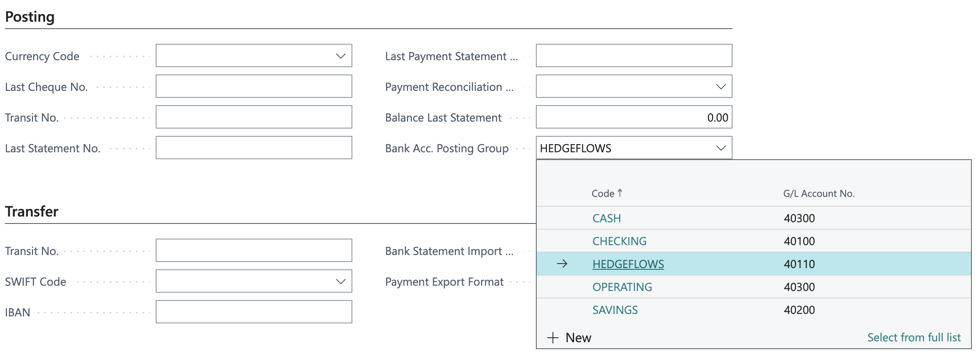
Task: Click the plus icon beside New
Action: [553, 338]
